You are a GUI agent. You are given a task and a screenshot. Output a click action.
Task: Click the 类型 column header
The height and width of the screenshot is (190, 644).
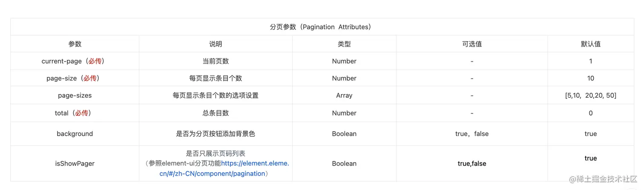pos(344,44)
